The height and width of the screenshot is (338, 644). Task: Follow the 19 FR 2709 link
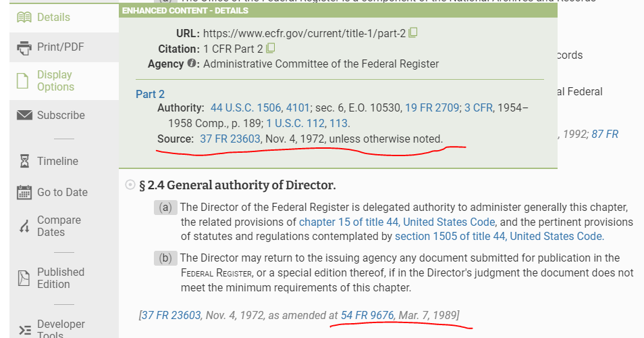(432, 107)
